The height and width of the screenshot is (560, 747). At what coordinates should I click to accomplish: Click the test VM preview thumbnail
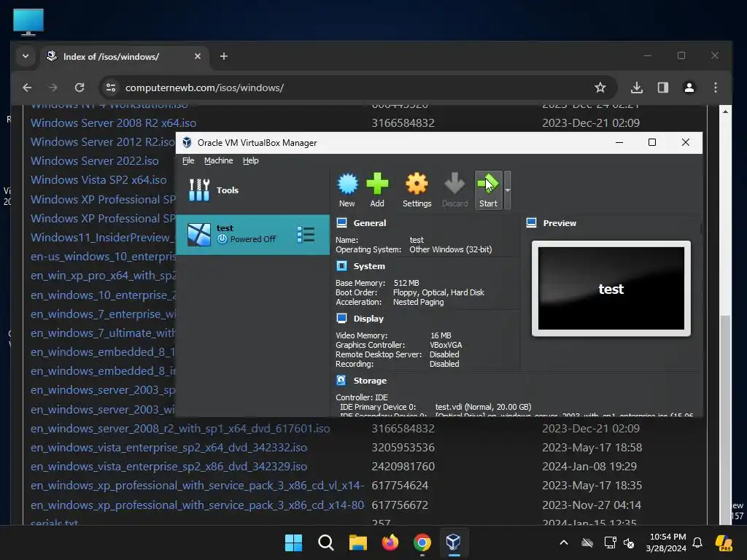coord(611,289)
